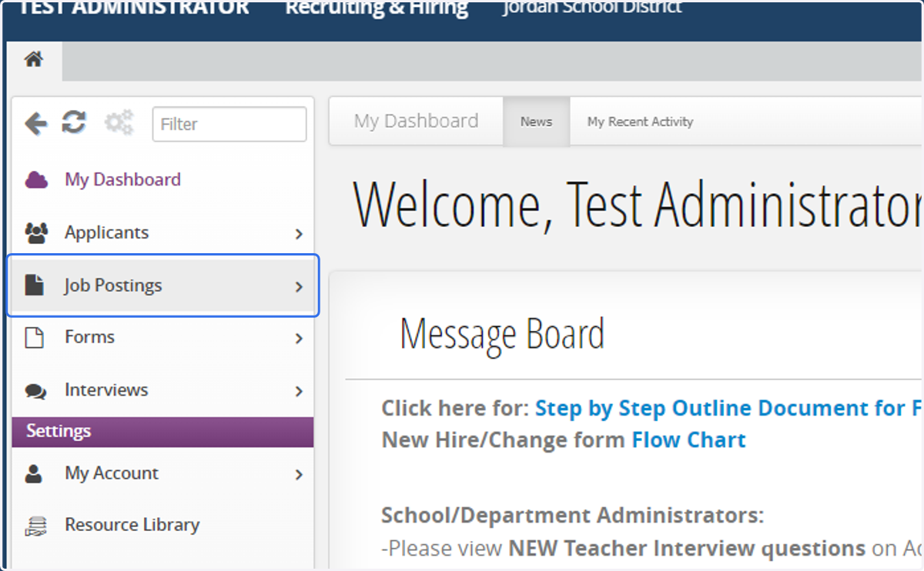Click into the Filter input field

click(229, 124)
